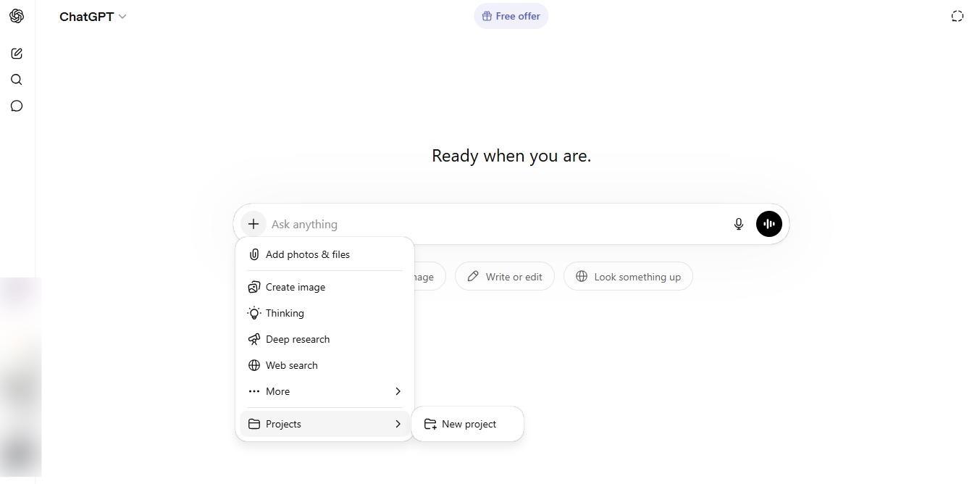
Task: Click the telescope Deep research icon
Action: tap(254, 339)
